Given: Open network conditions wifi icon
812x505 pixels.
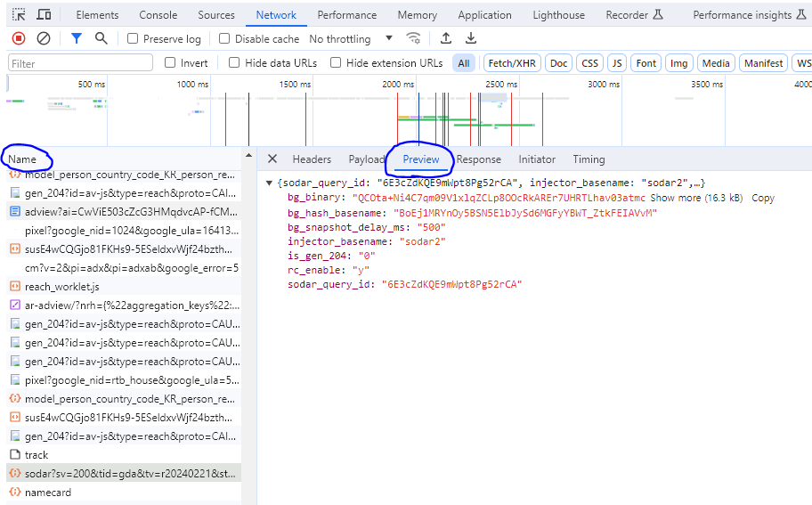Looking at the screenshot, I should click(413, 38).
